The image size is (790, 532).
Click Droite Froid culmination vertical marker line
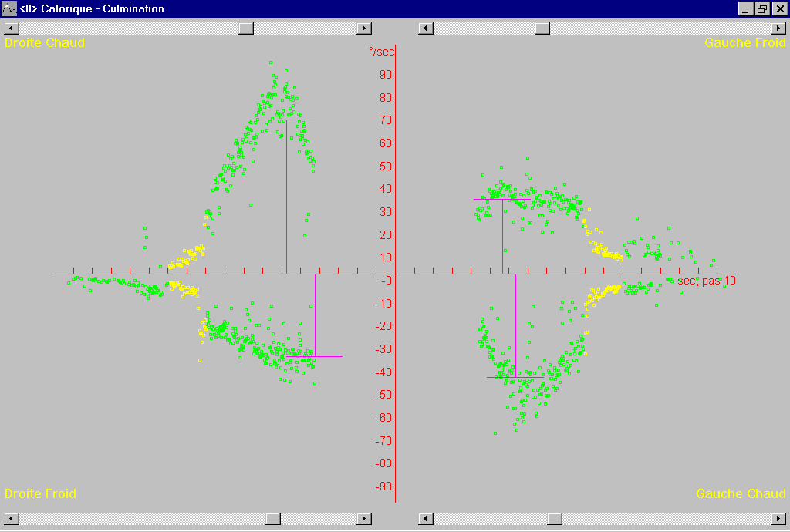316,315
